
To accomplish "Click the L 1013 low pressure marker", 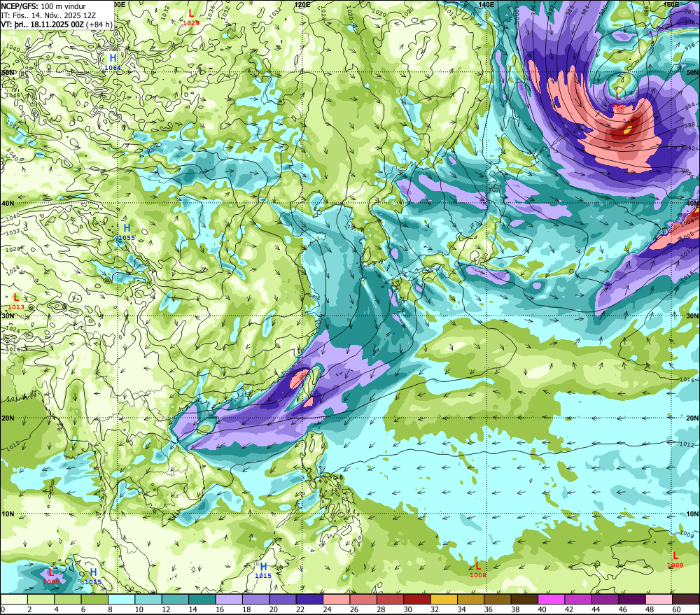I will (x=16, y=301).
